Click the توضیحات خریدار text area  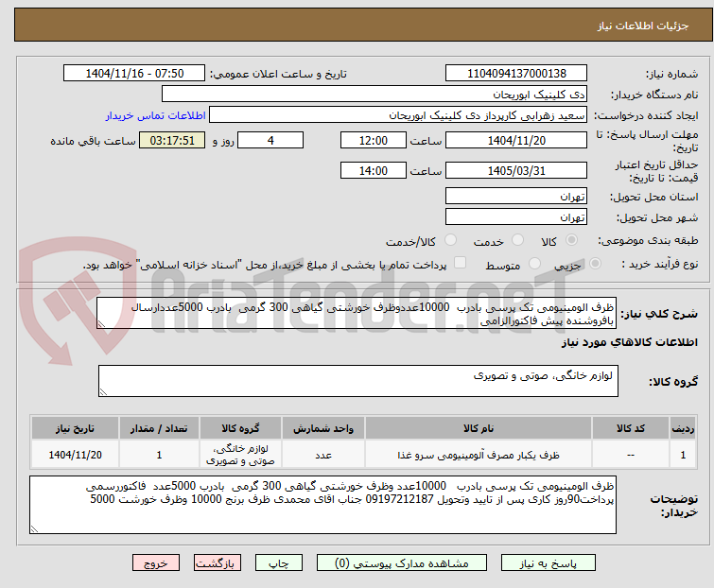(x=322, y=505)
